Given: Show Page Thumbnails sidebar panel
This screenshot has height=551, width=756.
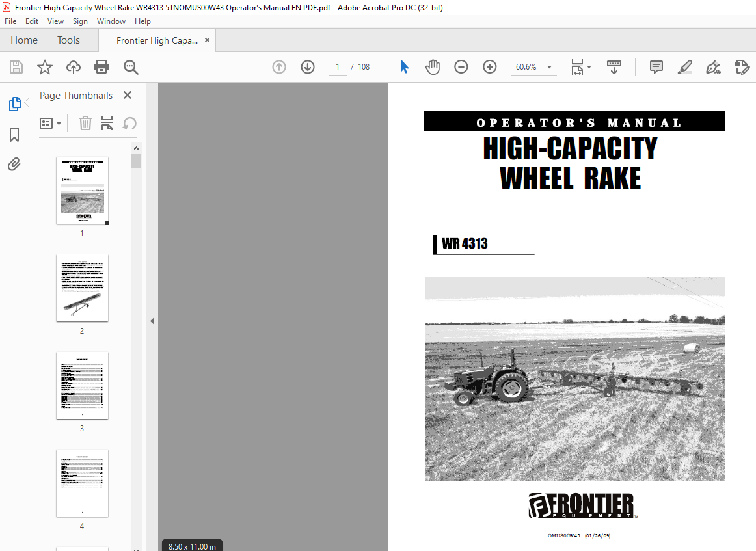Looking at the screenshot, I should point(15,103).
